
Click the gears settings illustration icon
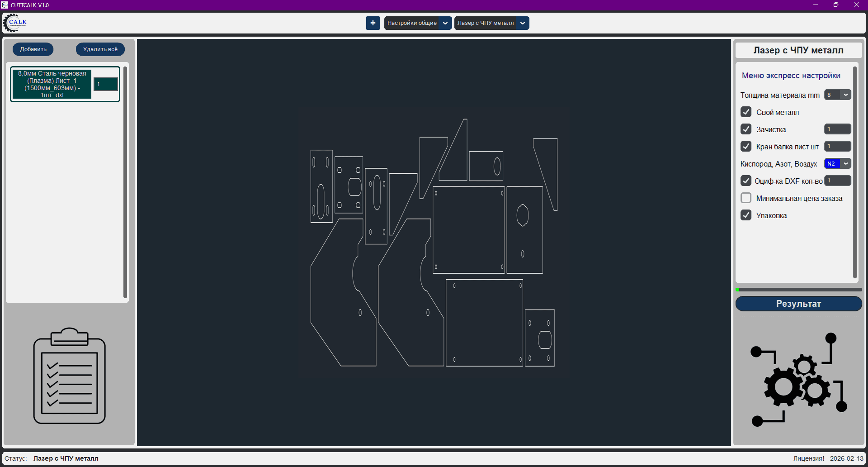point(798,380)
